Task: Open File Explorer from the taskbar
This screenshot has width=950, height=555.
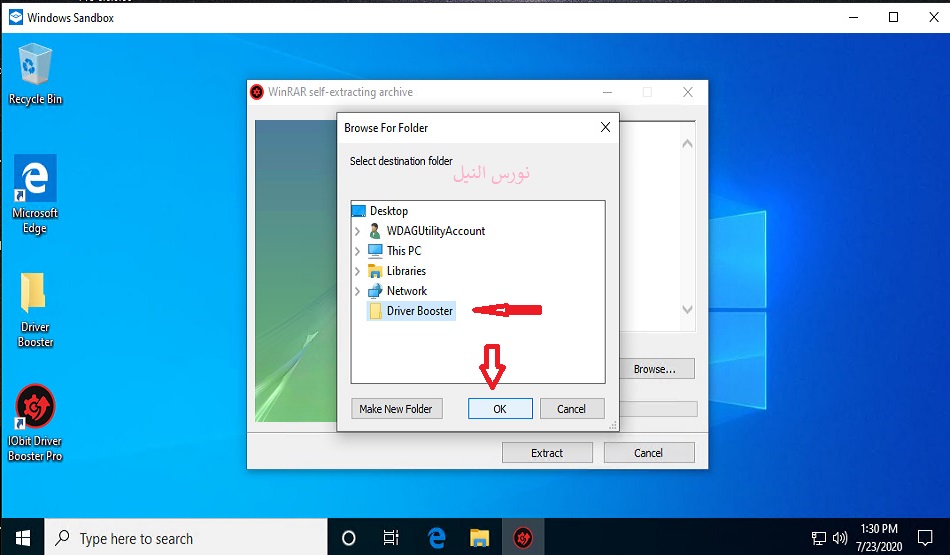Action: pos(479,538)
